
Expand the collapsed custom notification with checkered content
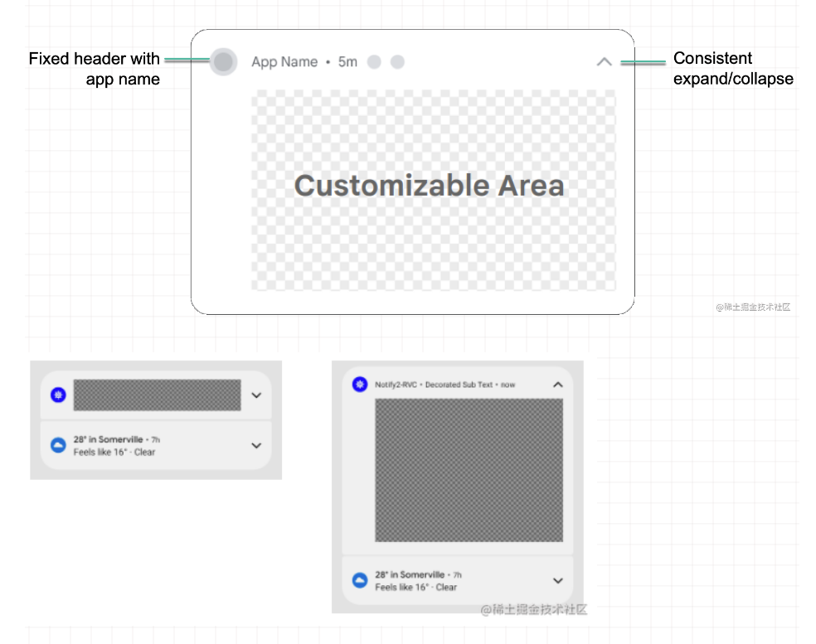(x=256, y=395)
